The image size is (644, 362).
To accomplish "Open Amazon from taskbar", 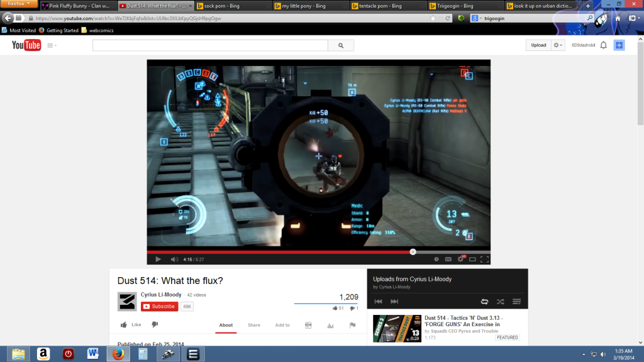I will tap(43, 354).
